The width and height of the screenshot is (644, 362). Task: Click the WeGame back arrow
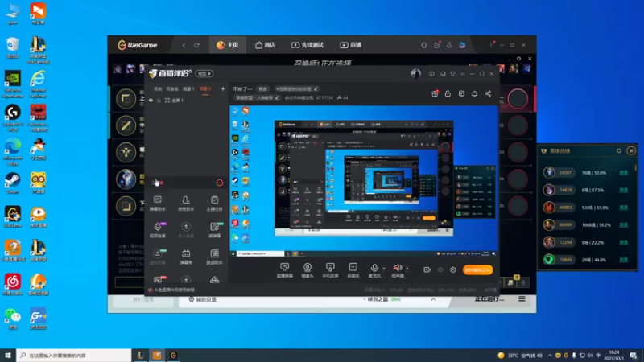(184, 45)
